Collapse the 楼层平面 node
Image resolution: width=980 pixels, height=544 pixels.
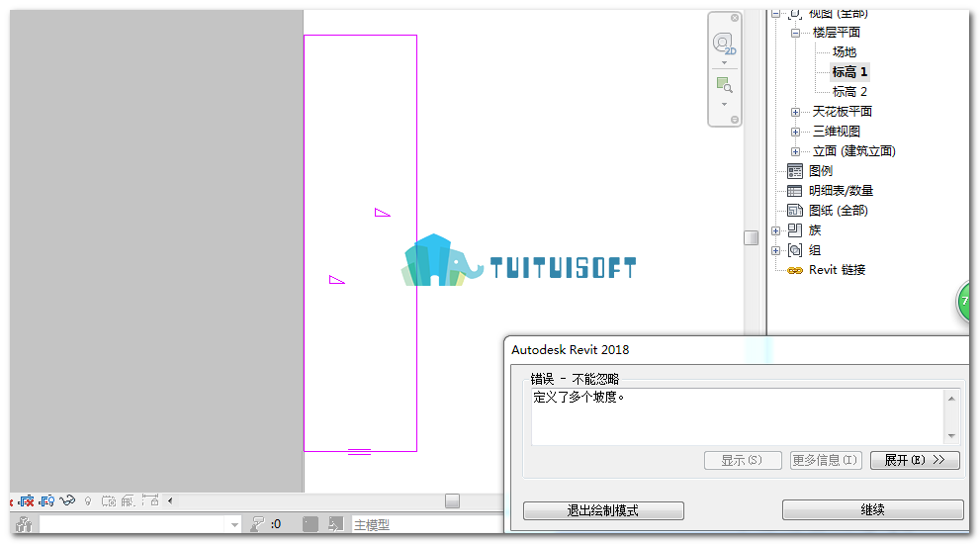tap(796, 34)
